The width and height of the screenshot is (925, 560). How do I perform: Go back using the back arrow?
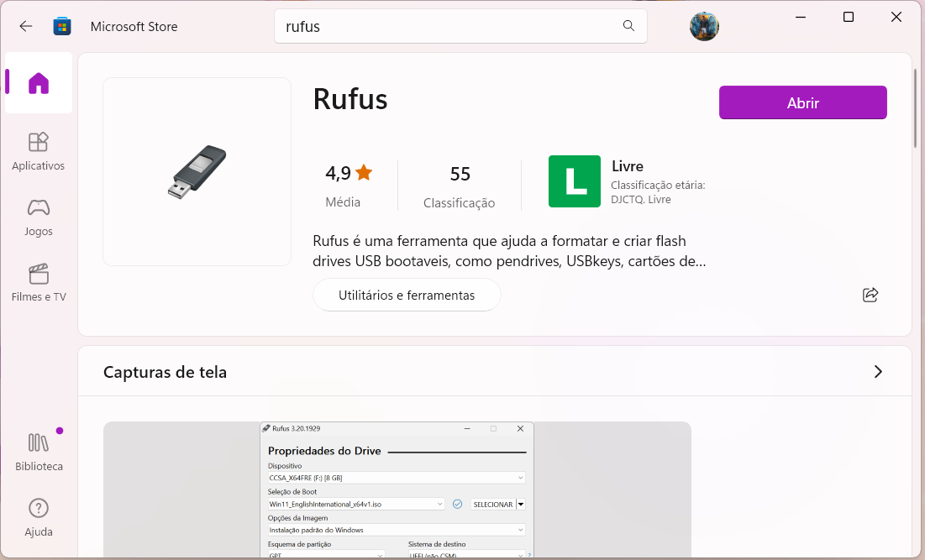point(25,26)
